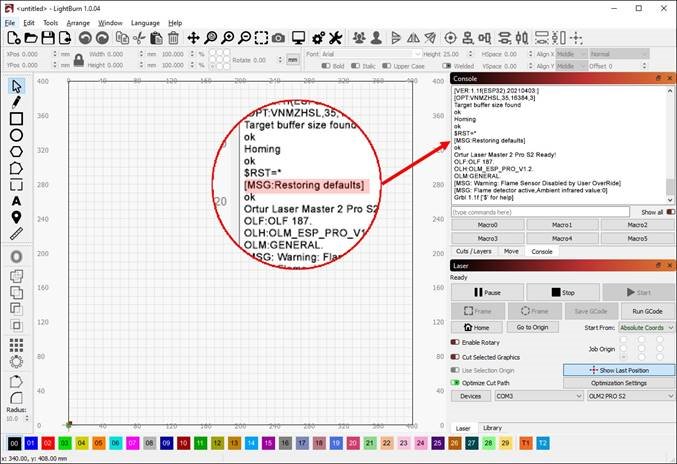Open the Circular Array tool
Viewport: 677px width, 464px height.
(16, 362)
